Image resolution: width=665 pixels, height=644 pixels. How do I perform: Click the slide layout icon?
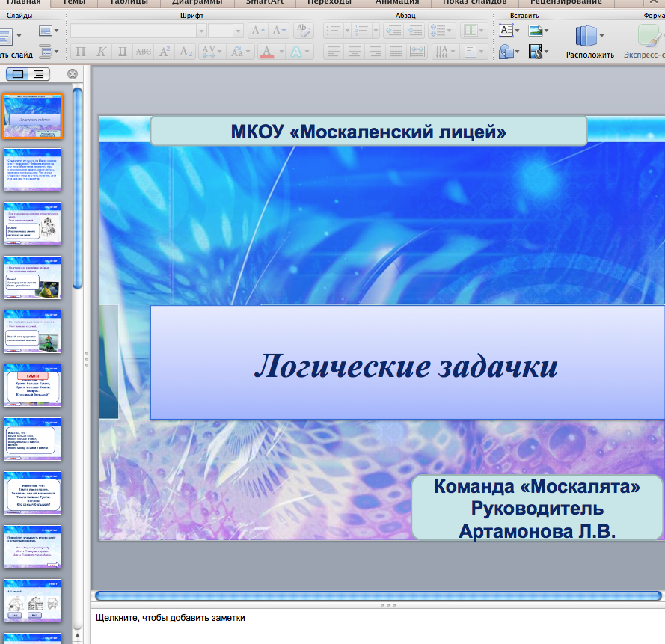click(x=46, y=31)
